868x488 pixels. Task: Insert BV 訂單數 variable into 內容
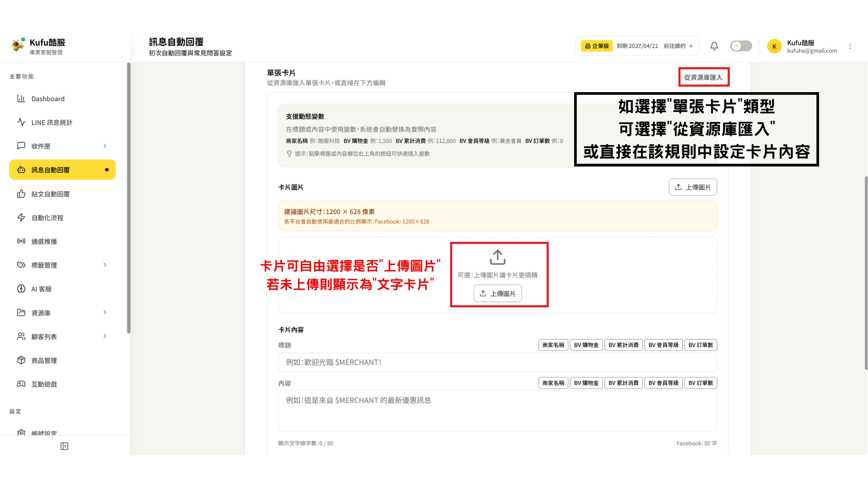tap(701, 383)
